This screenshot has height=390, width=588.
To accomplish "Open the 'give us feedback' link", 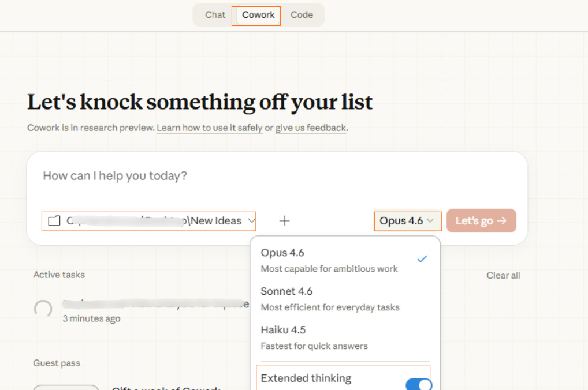I will pyautogui.click(x=311, y=127).
